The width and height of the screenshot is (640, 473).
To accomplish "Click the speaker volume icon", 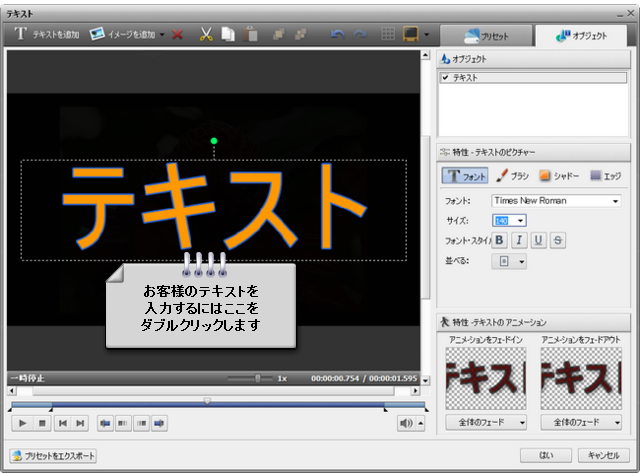I will click(406, 423).
